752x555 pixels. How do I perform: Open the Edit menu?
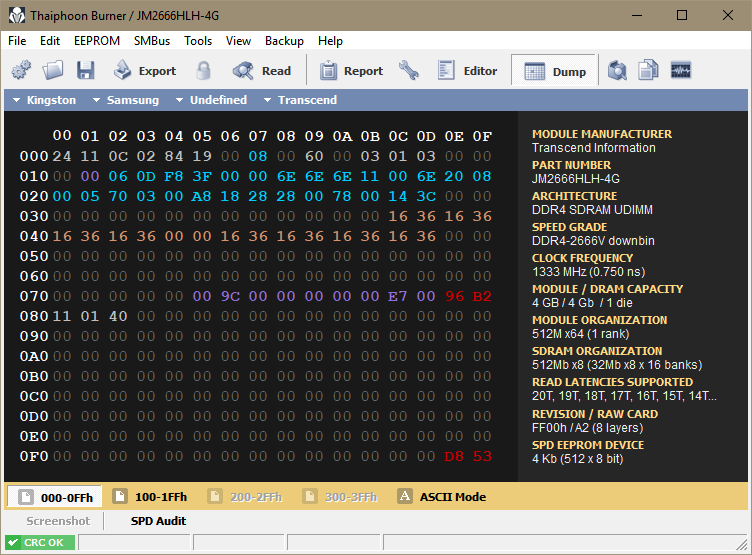point(50,41)
